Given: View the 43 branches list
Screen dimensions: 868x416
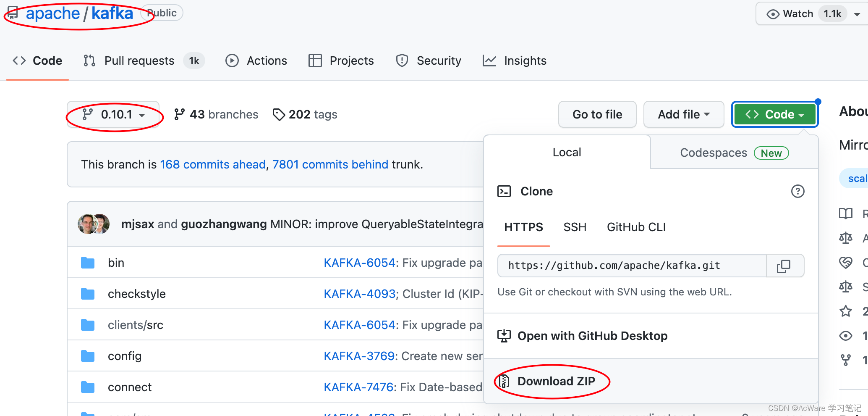Looking at the screenshot, I should [216, 114].
